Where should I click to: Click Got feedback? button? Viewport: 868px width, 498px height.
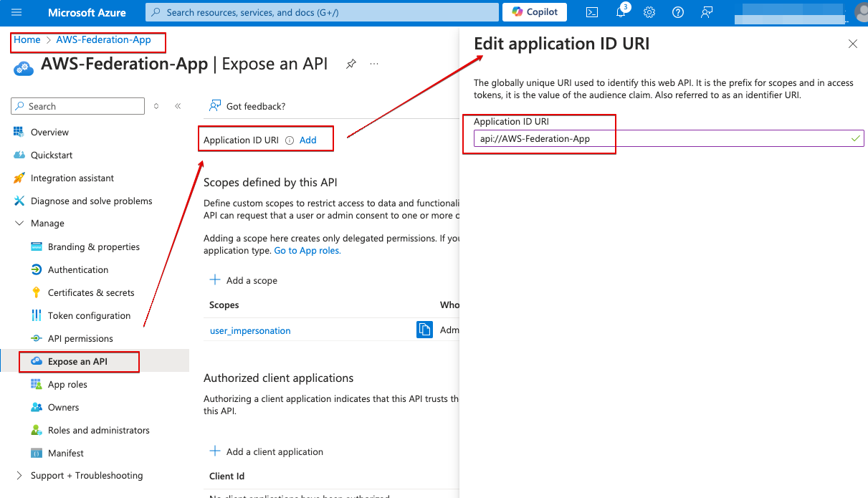pos(247,106)
